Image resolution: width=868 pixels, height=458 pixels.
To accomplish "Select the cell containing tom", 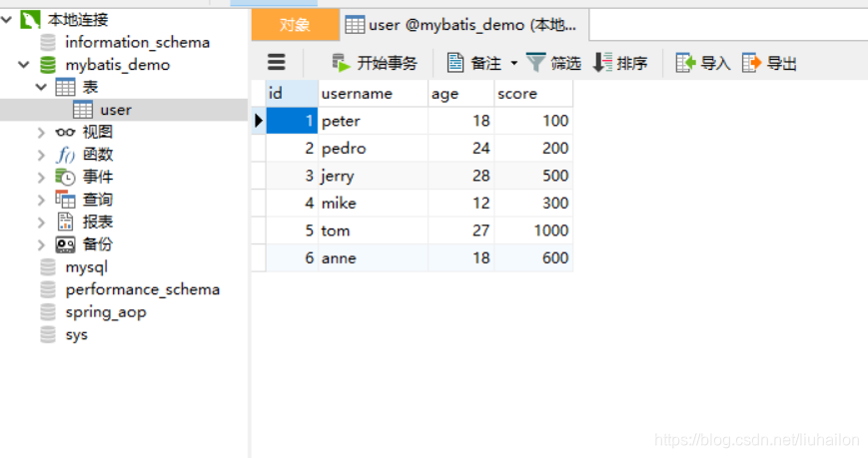I will click(374, 230).
